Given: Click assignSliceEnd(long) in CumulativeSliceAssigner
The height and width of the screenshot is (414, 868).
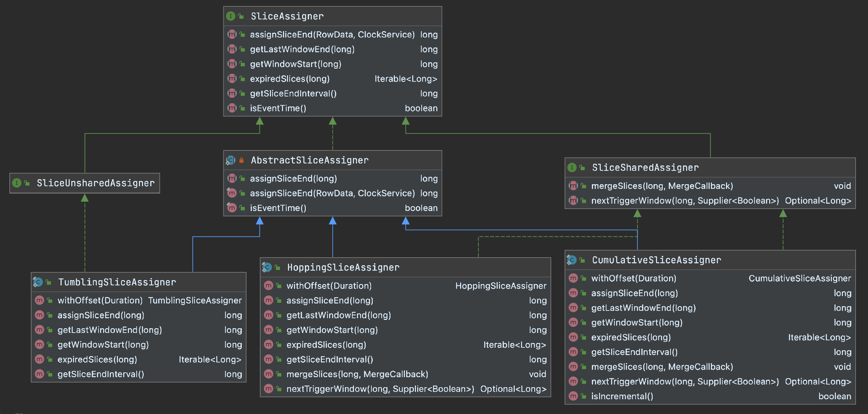Looking at the screenshot, I should 635,293.
